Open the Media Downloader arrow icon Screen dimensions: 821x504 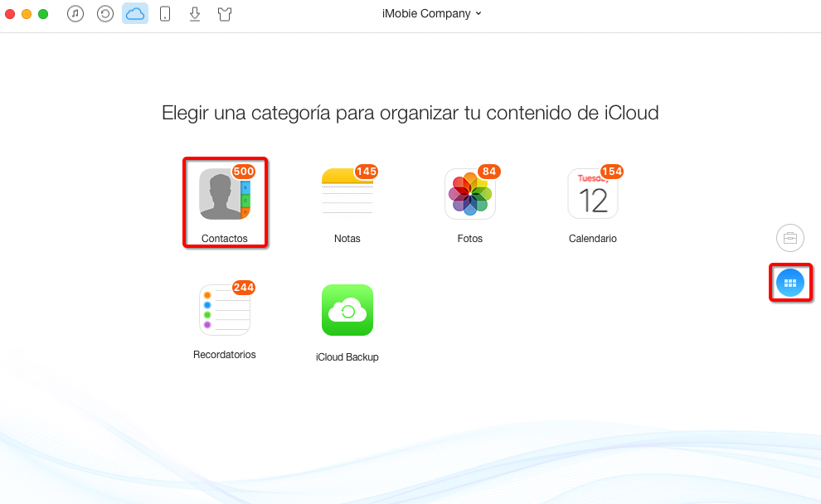[195, 13]
